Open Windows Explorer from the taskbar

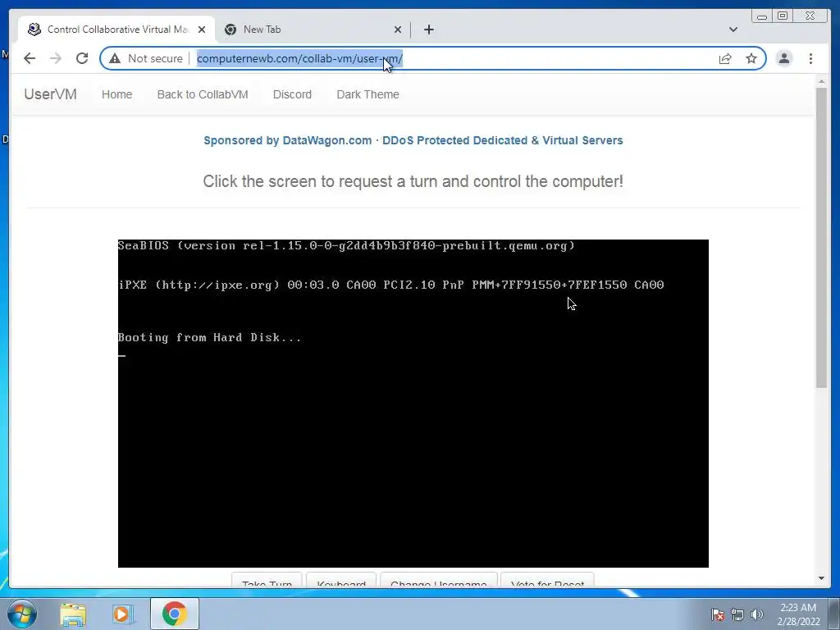pyautogui.click(x=73, y=614)
